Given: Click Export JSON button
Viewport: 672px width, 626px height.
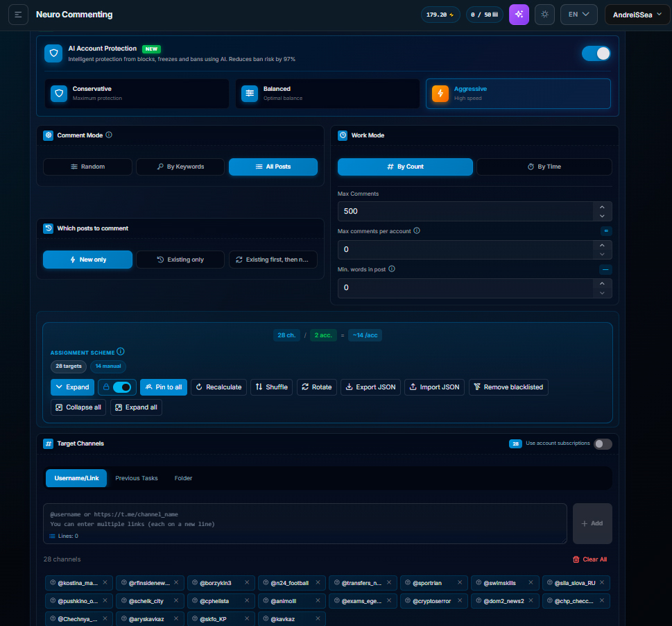Looking at the screenshot, I should click(x=371, y=387).
